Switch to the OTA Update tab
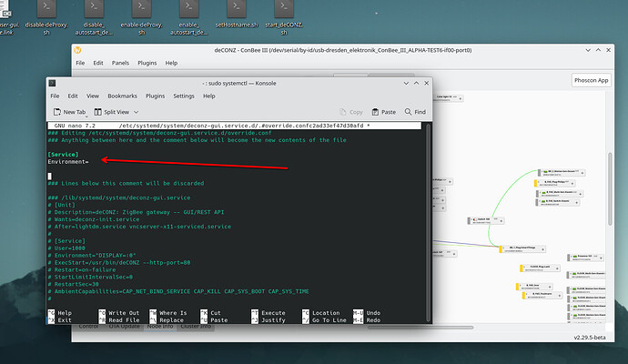628x364 pixels. 124,327
